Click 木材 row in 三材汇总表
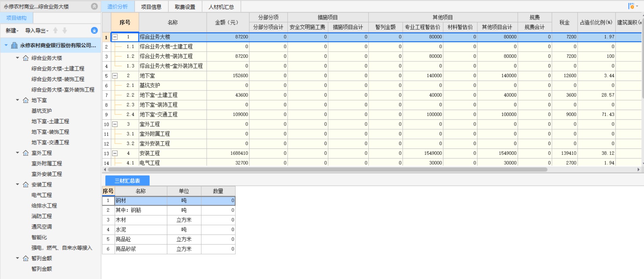This screenshot has width=644, height=279. click(x=169, y=220)
